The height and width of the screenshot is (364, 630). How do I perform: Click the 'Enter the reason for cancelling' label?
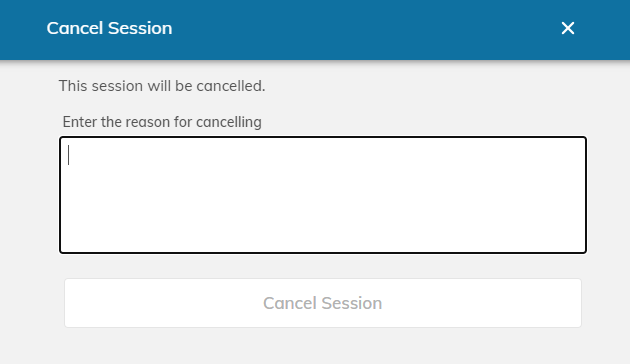click(162, 122)
